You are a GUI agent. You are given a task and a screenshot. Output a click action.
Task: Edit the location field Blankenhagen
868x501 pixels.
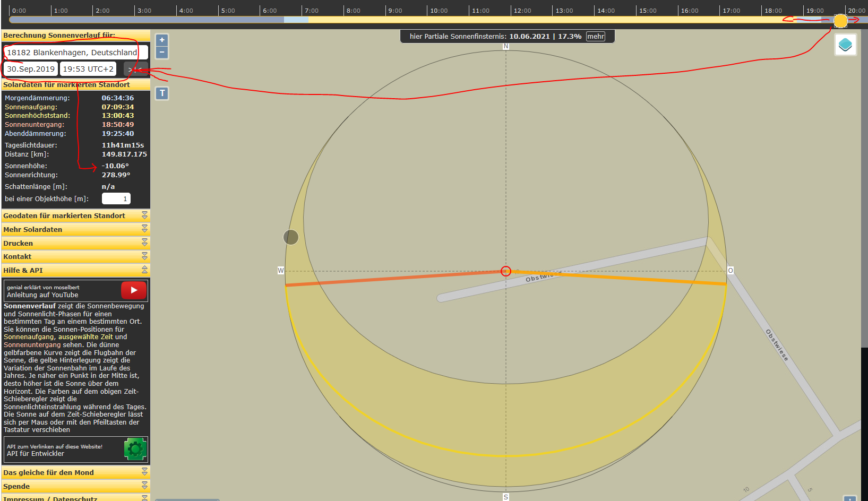(x=76, y=53)
